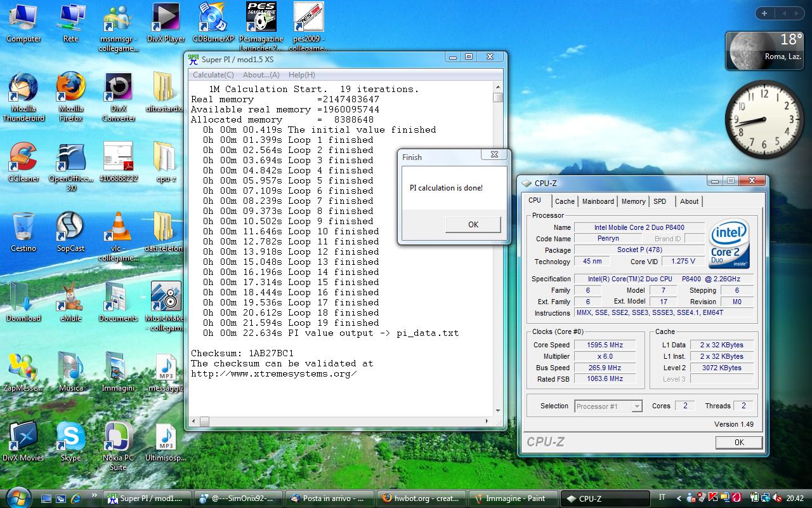Switch to the About tab in CPU-Z
The height and width of the screenshot is (508, 812).
click(x=689, y=201)
